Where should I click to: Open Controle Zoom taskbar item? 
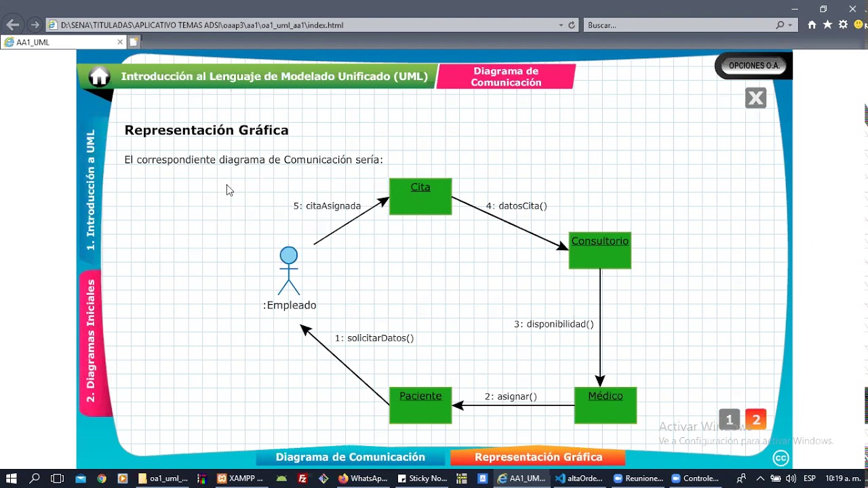click(695, 479)
